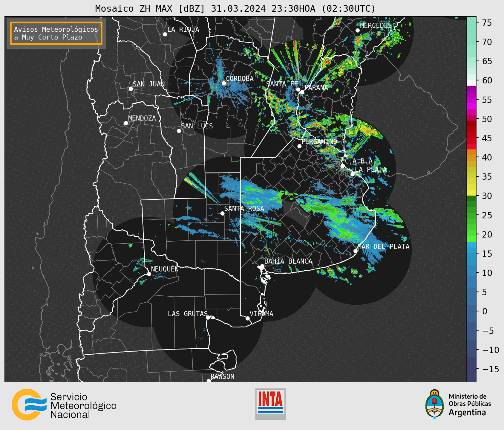Click the PERGAMINO city marker dot
504x430 pixels.
pos(299,146)
